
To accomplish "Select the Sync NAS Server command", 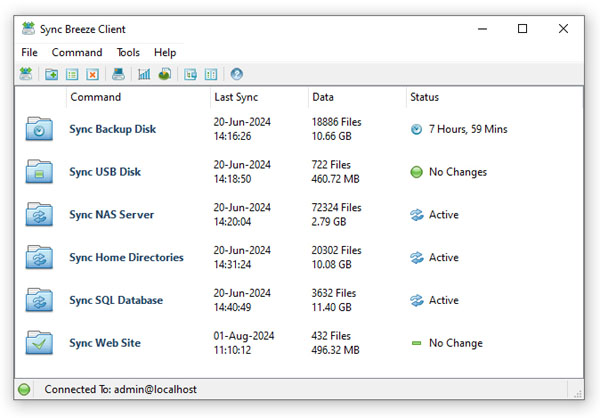I will tap(111, 215).
